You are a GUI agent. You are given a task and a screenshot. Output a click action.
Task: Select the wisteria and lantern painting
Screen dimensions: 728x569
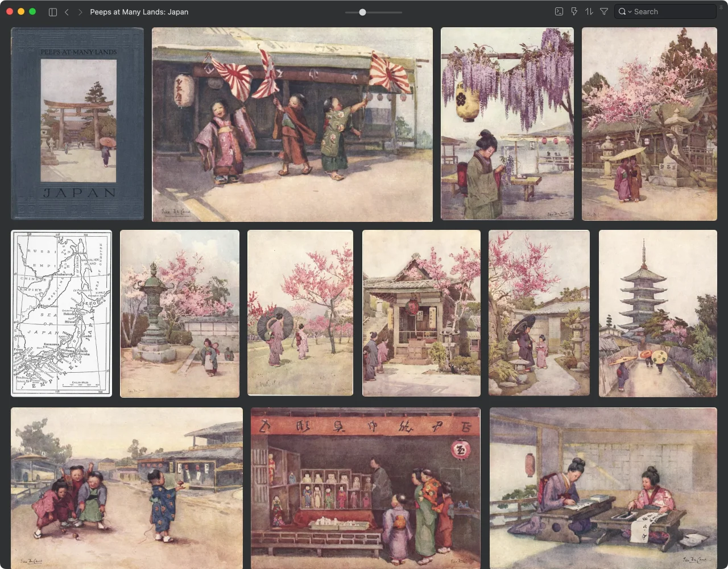click(507, 124)
